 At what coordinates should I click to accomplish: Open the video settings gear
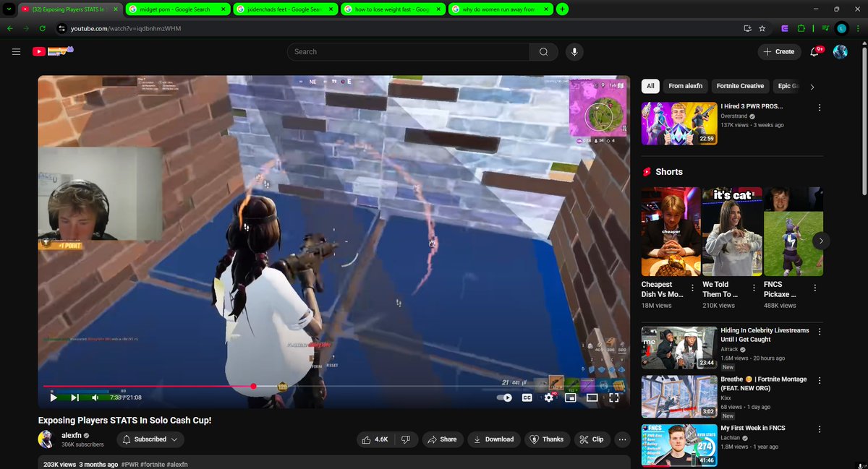click(x=549, y=397)
